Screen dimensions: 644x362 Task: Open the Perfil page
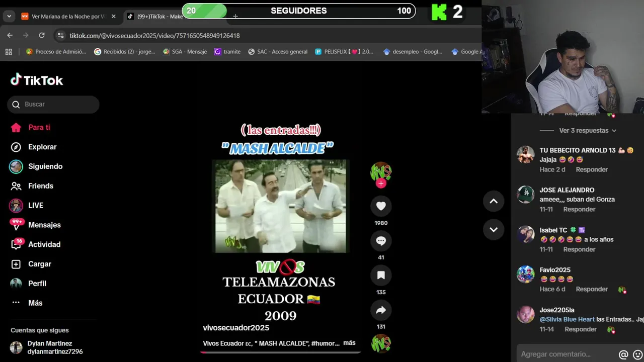[x=29, y=284]
